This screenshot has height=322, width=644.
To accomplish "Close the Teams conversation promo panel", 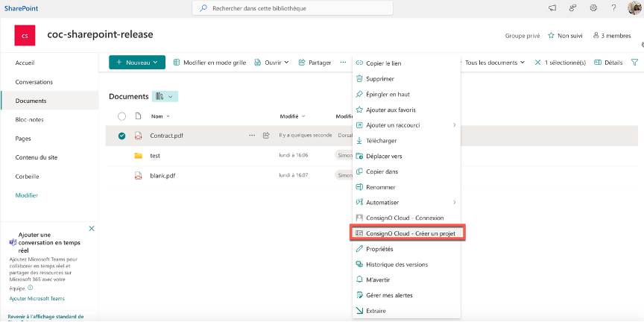I will [x=92, y=228].
